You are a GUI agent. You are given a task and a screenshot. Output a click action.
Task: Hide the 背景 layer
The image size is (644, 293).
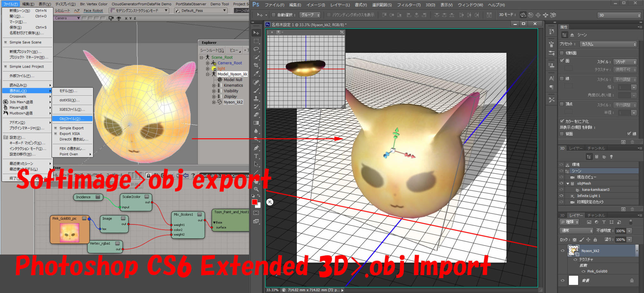click(x=563, y=280)
